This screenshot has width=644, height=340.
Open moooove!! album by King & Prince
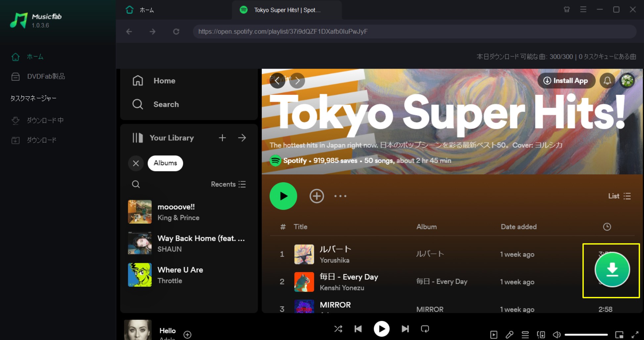click(189, 212)
